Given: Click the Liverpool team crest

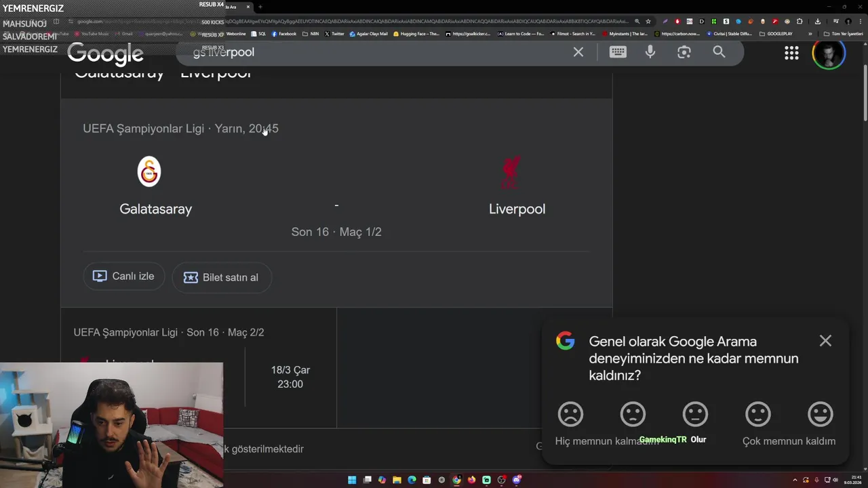Looking at the screenshot, I should (511, 173).
